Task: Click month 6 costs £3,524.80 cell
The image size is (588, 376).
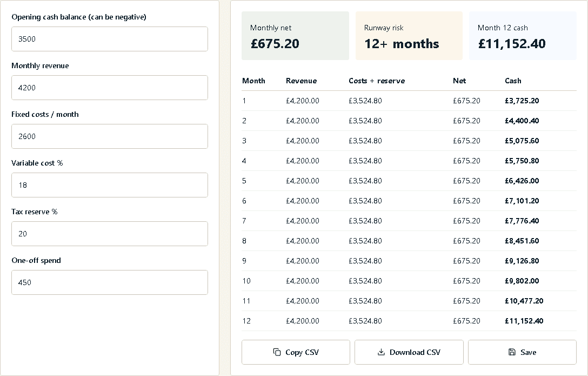Action: click(x=365, y=201)
